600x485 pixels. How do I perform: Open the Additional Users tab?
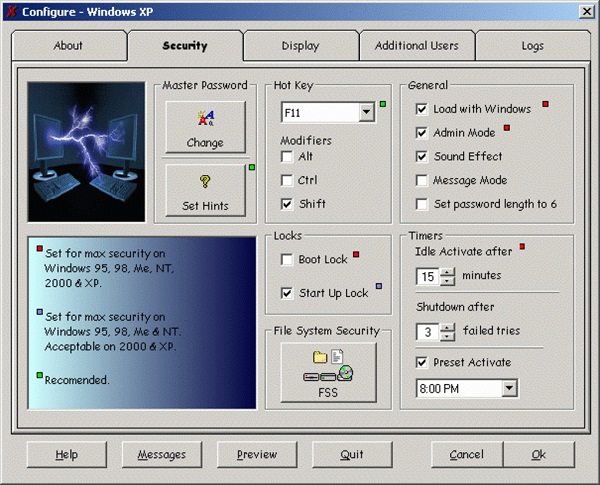pos(417,46)
